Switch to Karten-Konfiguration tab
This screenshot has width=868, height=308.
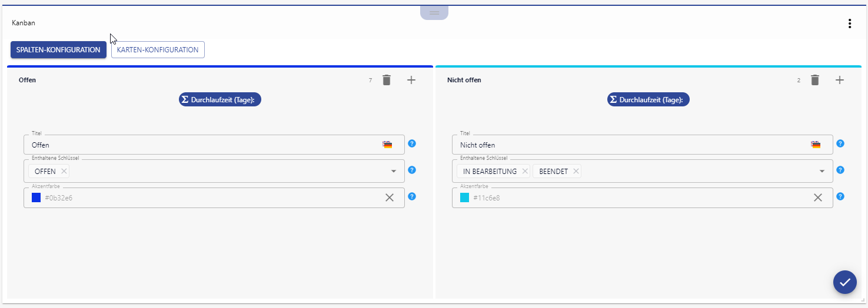coord(158,50)
